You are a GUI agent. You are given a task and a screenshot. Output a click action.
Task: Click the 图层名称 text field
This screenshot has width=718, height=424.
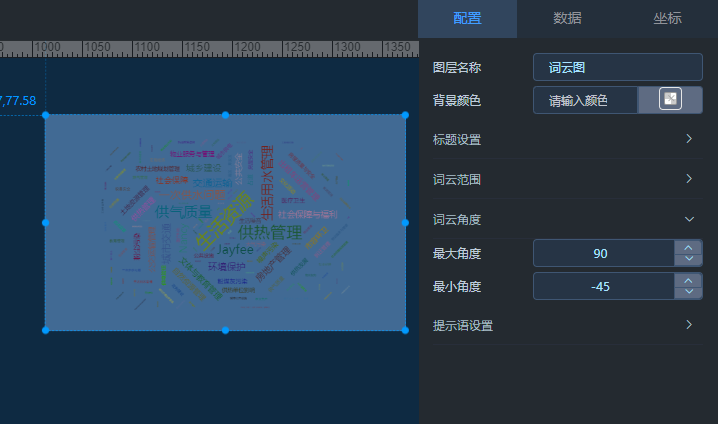pos(617,67)
